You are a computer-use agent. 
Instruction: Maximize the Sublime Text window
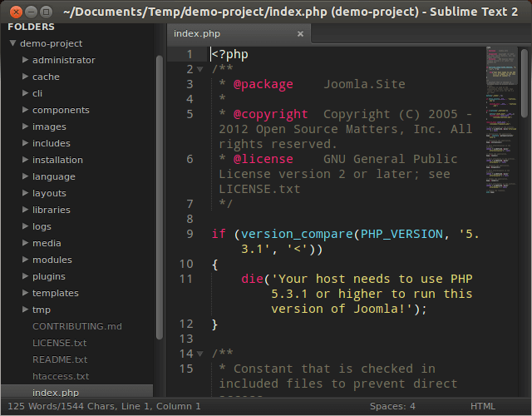[47, 12]
